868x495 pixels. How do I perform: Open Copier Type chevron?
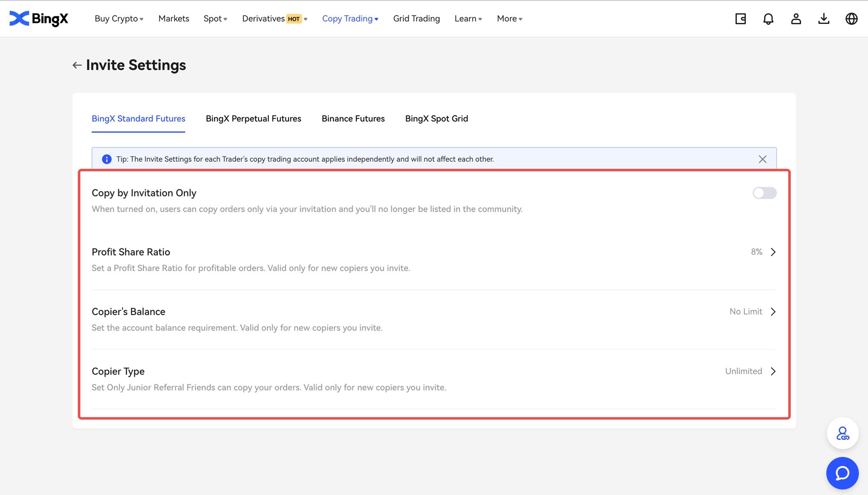pyautogui.click(x=773, y=371)
